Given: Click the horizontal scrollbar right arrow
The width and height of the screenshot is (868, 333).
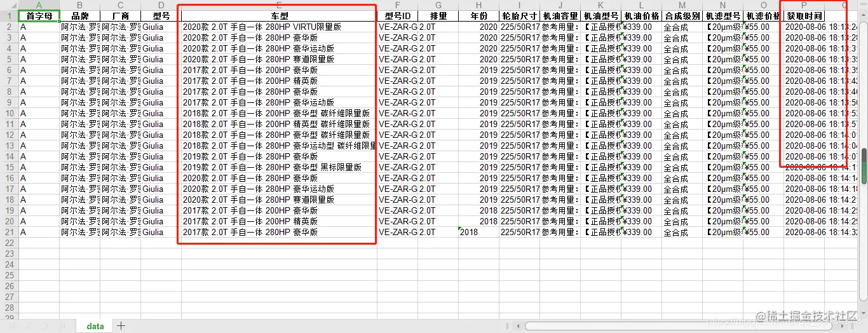Looking at the screenshot, I should [844, 325].
